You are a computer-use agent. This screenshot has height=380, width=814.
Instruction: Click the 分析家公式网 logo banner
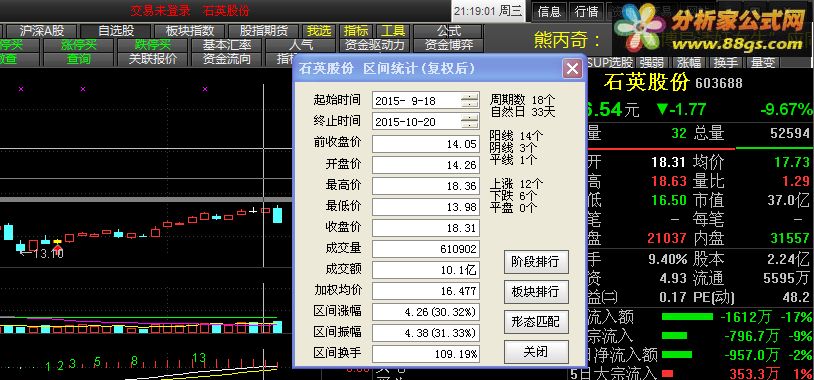coord(712,27)
